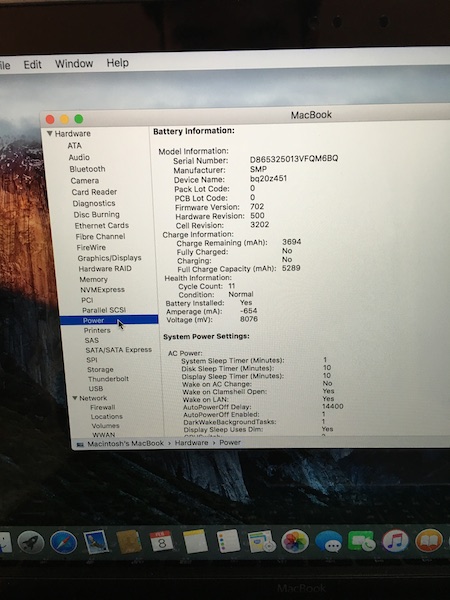Select PCI in the sidebar
This screenshot has width=450, height=600.
coord(87,300)
